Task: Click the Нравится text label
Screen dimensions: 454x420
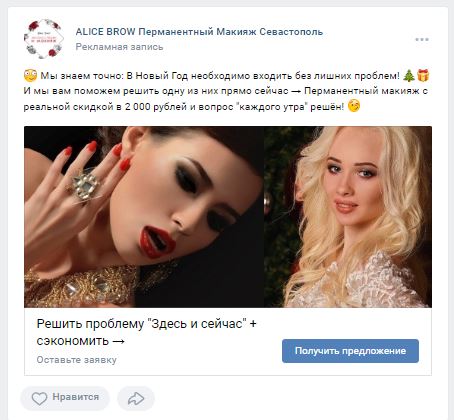Action: point(76,397)
